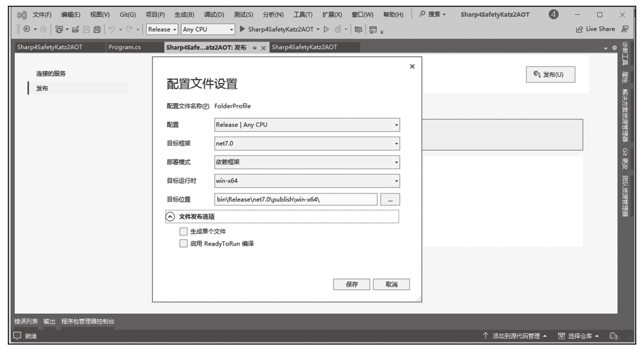Click the save file toolbar icon
Viewport: 644px width, 350px height.
(86, 29)
